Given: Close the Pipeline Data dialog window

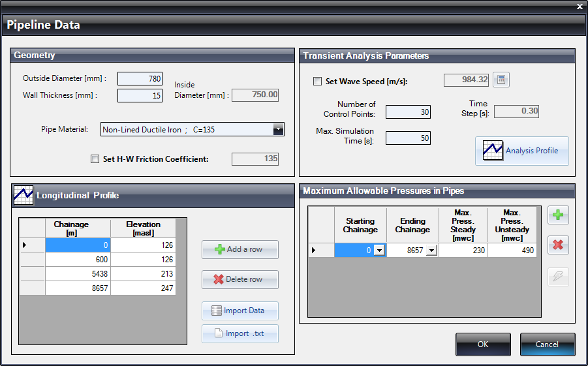Looking at the screenshot, I should (579, 7).
